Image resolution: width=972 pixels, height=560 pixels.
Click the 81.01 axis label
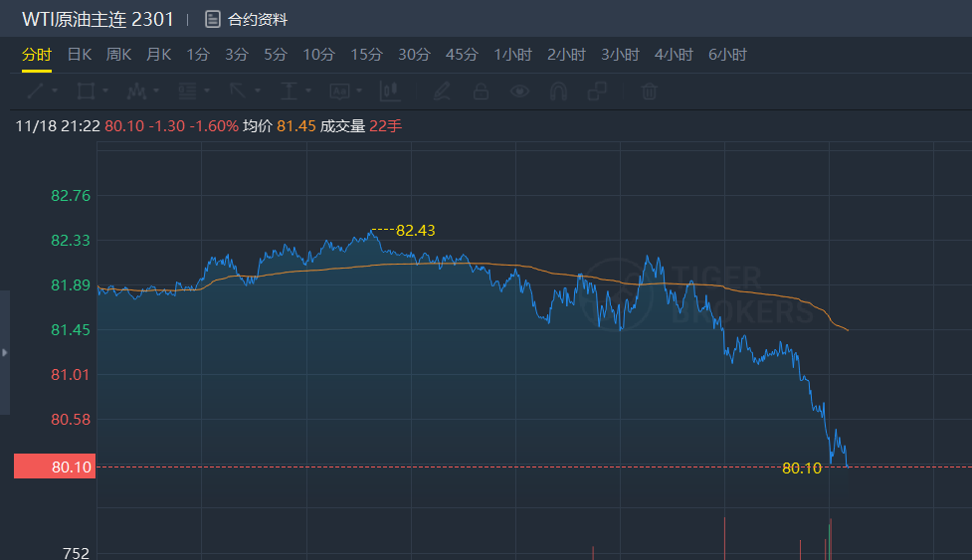(x=71, y=375)
